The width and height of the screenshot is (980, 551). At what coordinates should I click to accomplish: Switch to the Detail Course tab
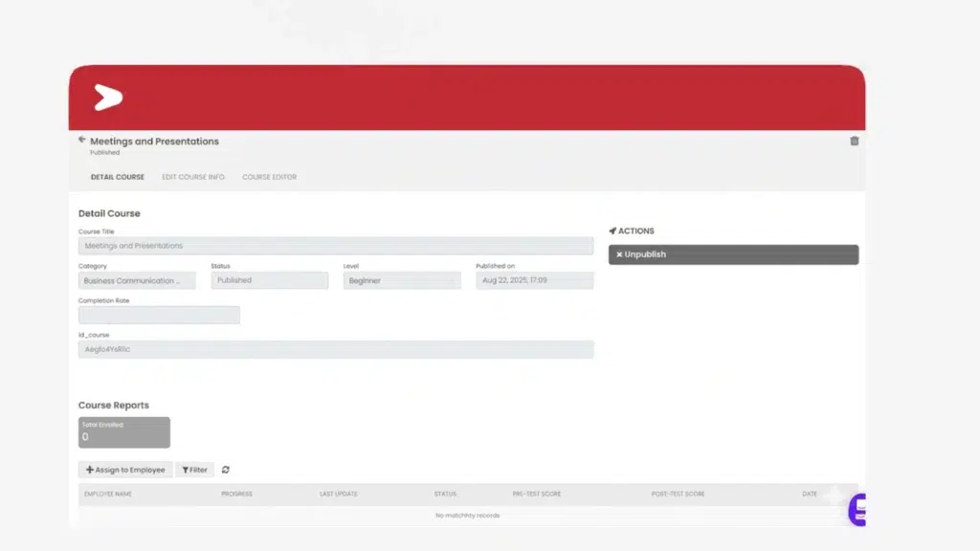(117, 177)
